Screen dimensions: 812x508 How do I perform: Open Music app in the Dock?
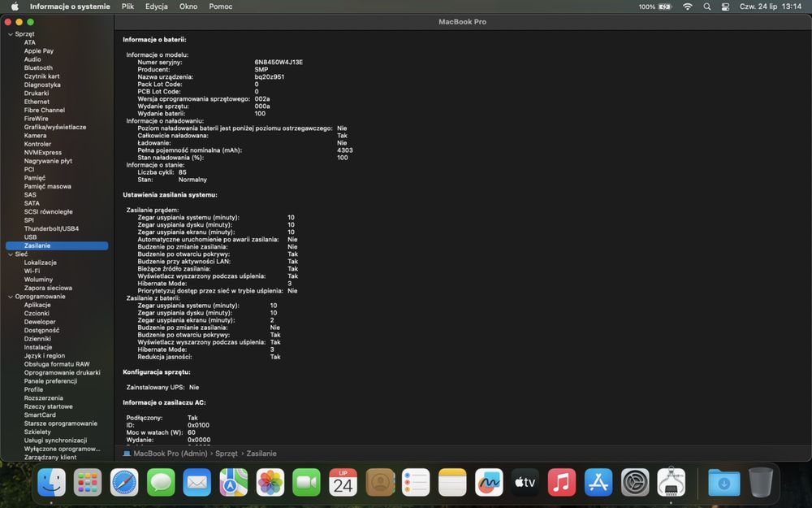point(562,483)
